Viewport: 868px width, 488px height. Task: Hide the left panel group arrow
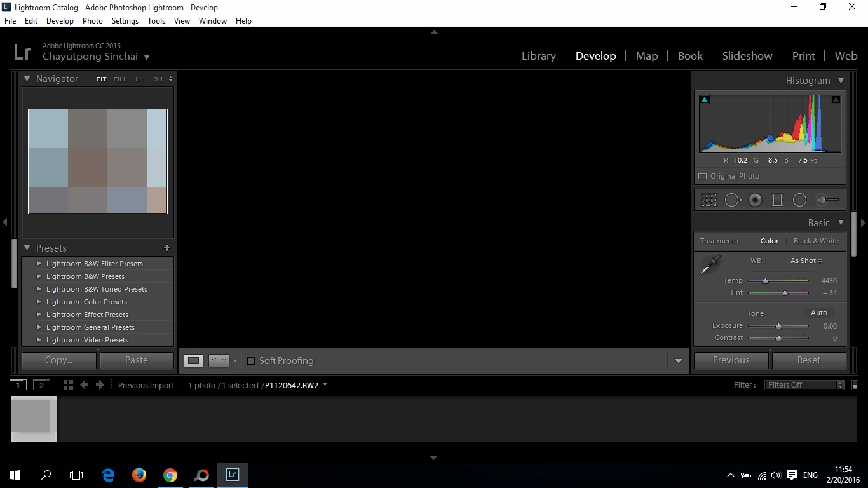click(x=4, y=222)
